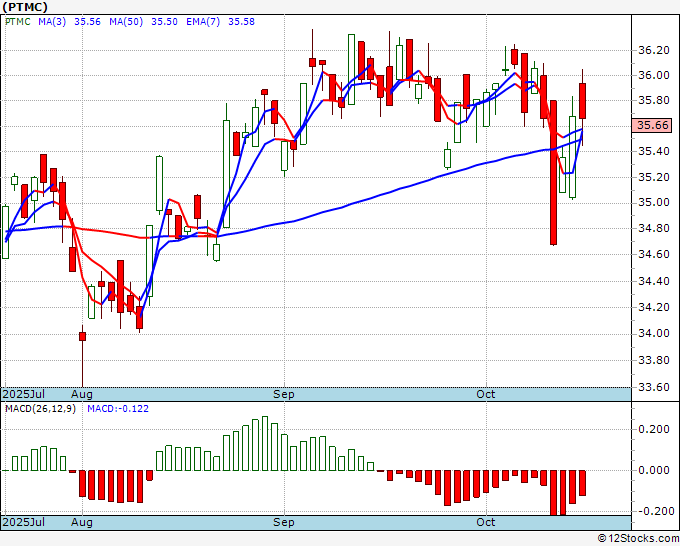
Task: Click the Oct label on price chart axis
Action: [485, 394]
